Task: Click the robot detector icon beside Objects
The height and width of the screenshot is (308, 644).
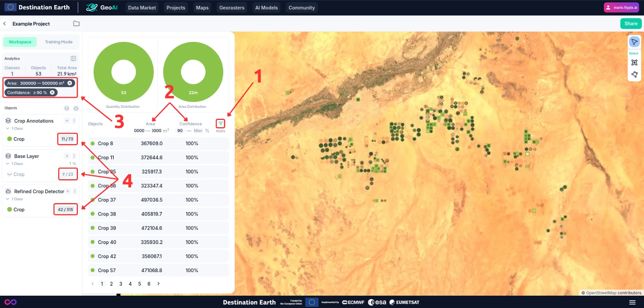Action: (x=76, y=108)
